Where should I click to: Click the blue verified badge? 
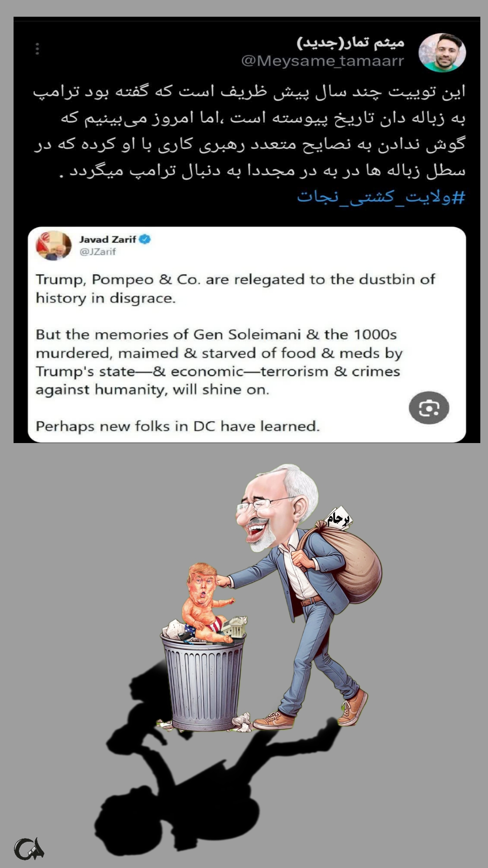coord(145,239)
